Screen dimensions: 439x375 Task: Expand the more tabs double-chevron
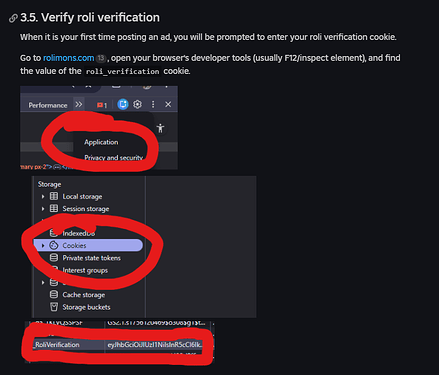(79, 105)
